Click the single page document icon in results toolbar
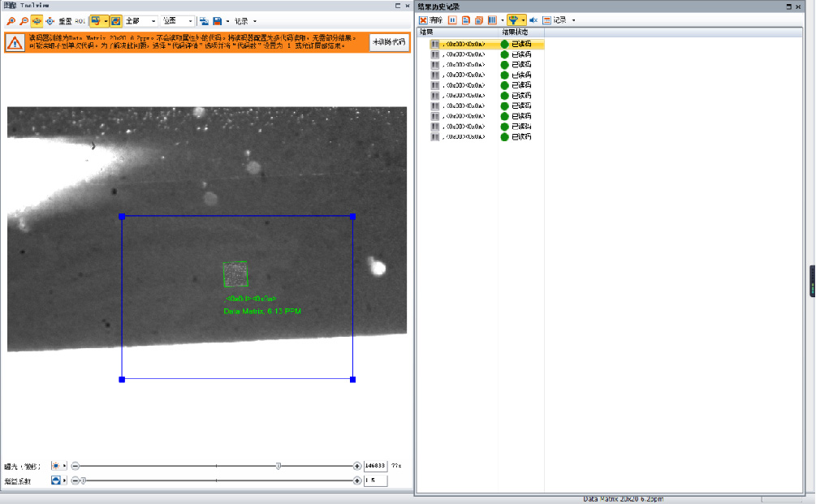Image resolution: width=816 pixels, height=504 pixels. [x=466, y=20]
